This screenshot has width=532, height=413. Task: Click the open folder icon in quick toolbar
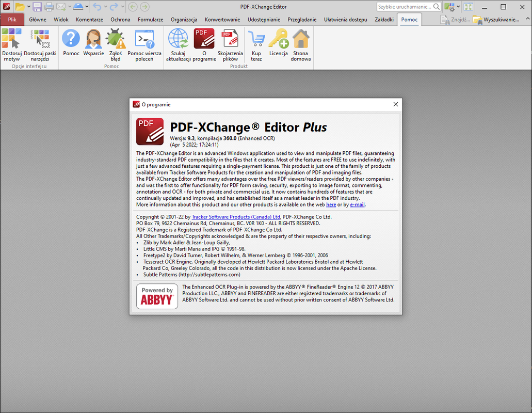tap(20, 6)
